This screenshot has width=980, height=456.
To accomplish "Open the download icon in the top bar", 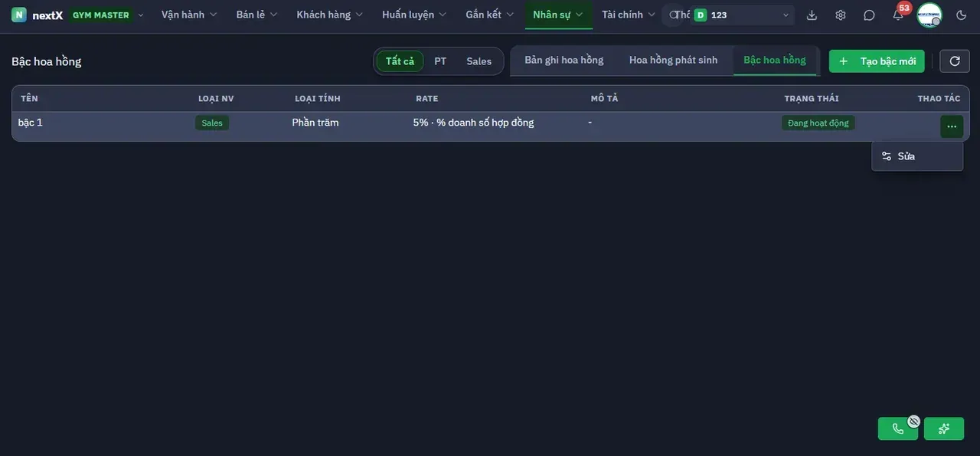I will pos(812,15).
